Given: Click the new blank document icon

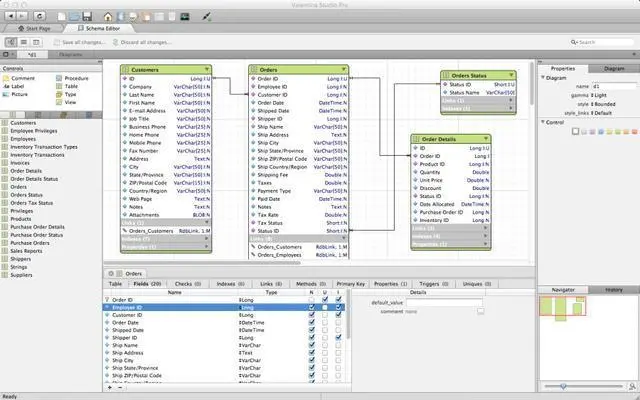Looking at the screenshot, I should click(62, 17).
